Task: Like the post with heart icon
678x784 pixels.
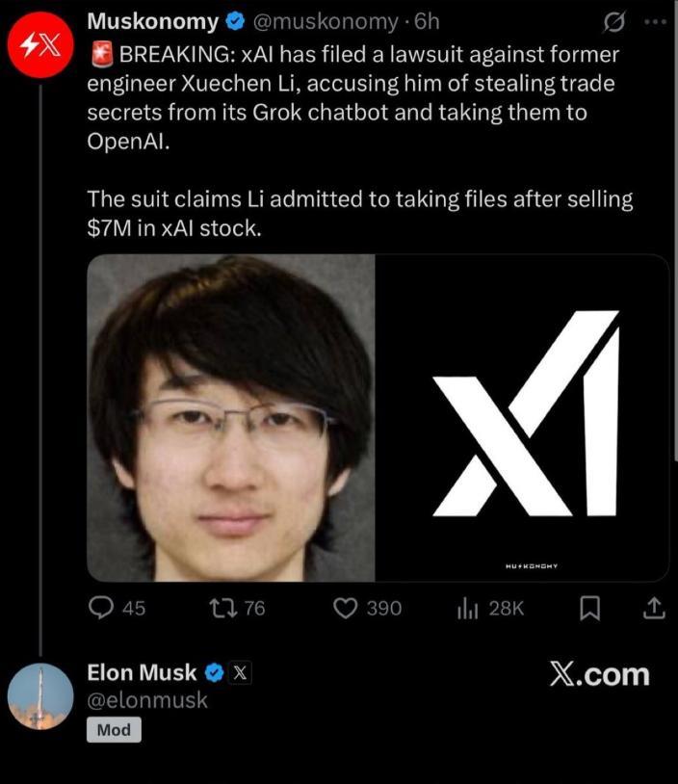Action: pyautogui.click(x=346, y=608)
